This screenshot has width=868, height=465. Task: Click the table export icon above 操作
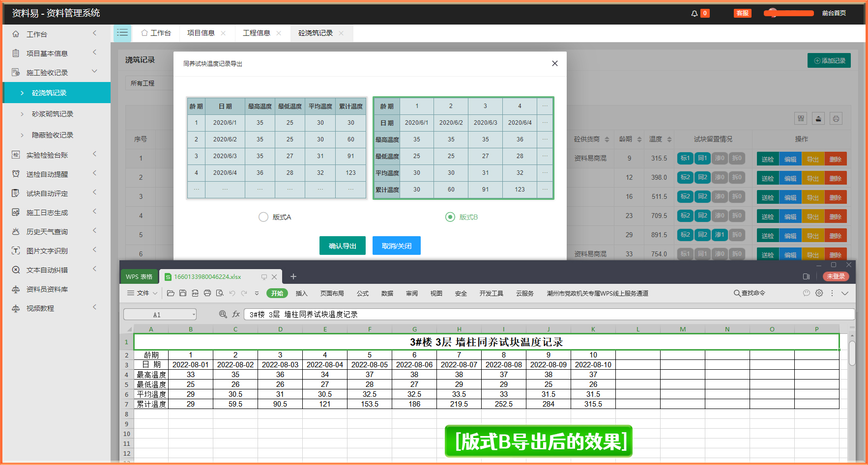coord(818,118)
